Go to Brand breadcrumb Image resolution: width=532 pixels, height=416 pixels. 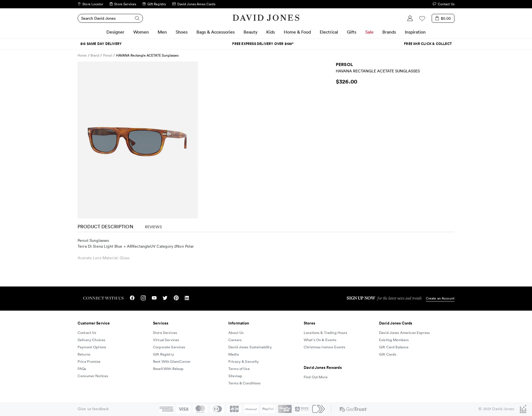click(x=95, y=55)
